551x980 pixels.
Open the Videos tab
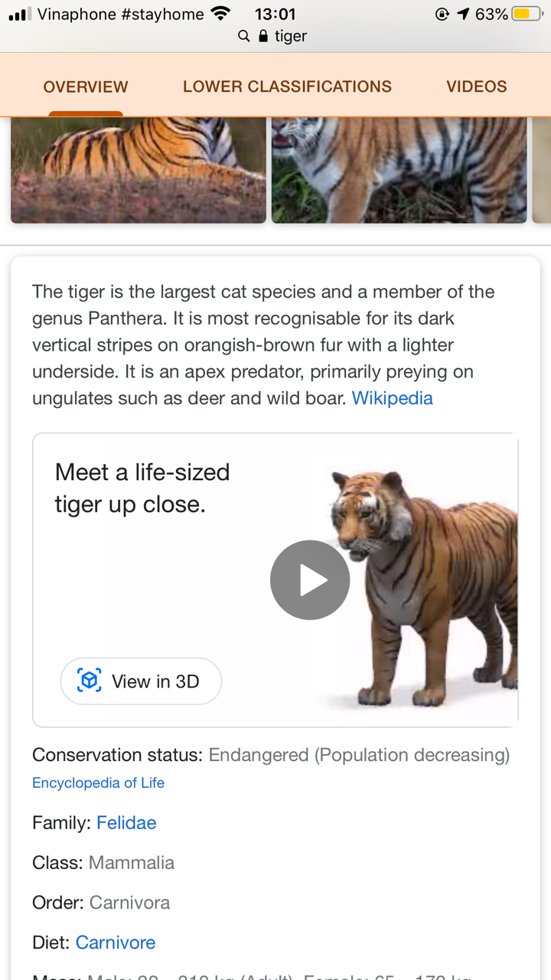pos(476,87)
